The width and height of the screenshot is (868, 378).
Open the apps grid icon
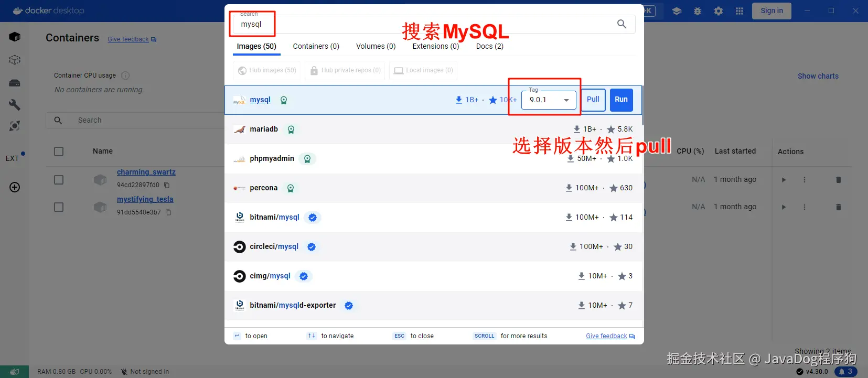pyautogui.click(x=740, y=11)
